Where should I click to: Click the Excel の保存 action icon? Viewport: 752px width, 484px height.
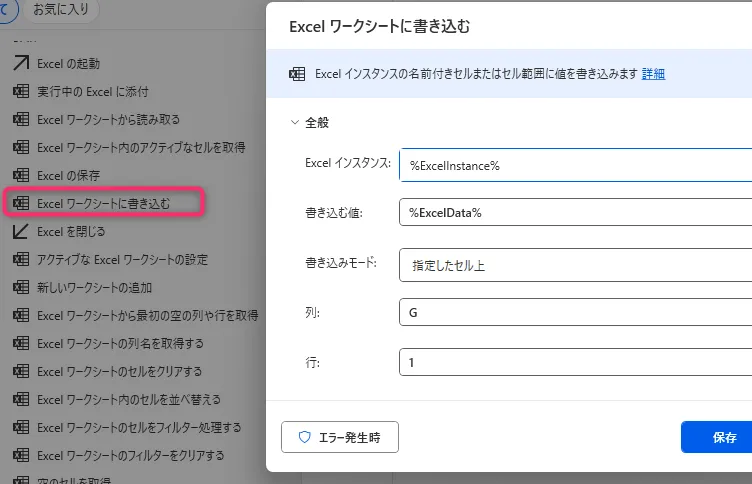20,175
